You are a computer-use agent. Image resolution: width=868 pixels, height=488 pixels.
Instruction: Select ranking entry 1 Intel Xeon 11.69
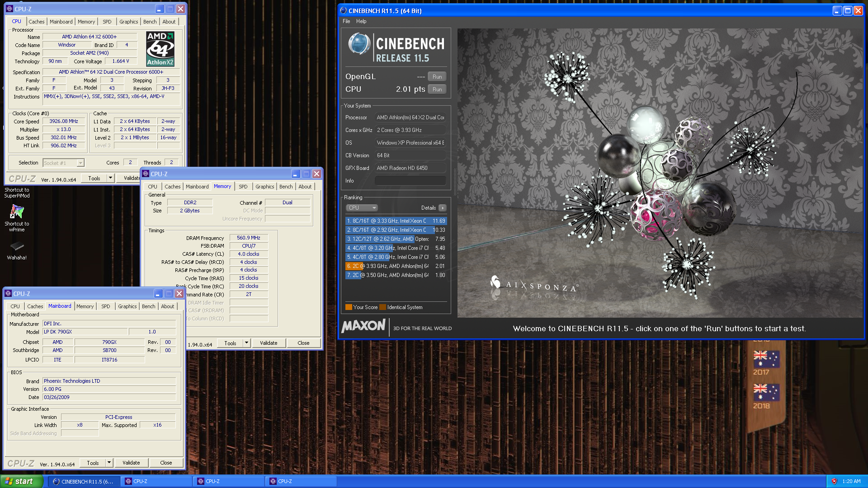click(x=396, y=221)
